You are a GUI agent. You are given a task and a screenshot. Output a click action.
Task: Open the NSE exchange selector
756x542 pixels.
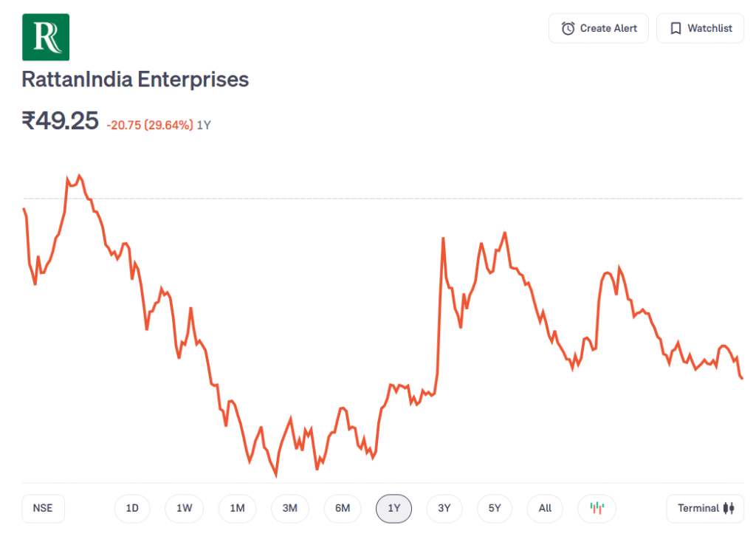pyautogui.click(x=43, y=508)
